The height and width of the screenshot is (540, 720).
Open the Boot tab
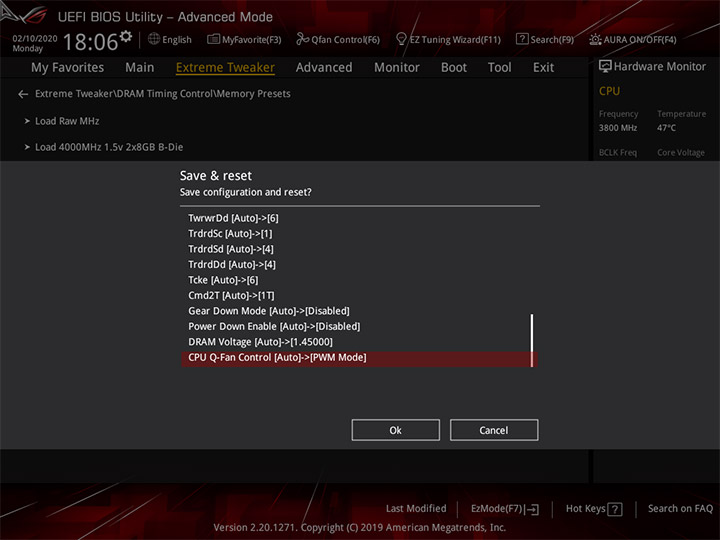(x=454, y=68)
